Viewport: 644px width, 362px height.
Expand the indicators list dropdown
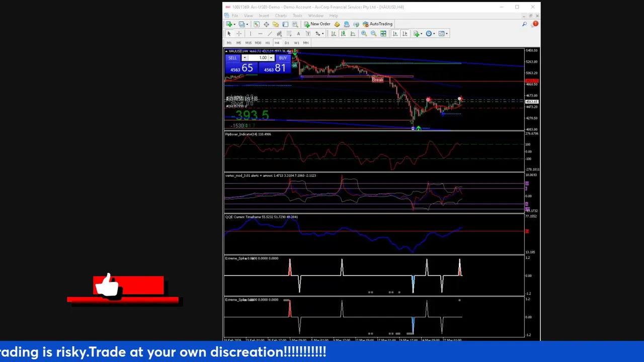point(422,34)
